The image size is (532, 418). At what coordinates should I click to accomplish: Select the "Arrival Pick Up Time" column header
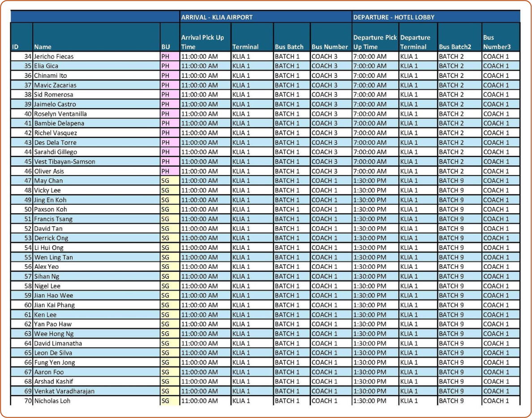[x=202, y=42]
